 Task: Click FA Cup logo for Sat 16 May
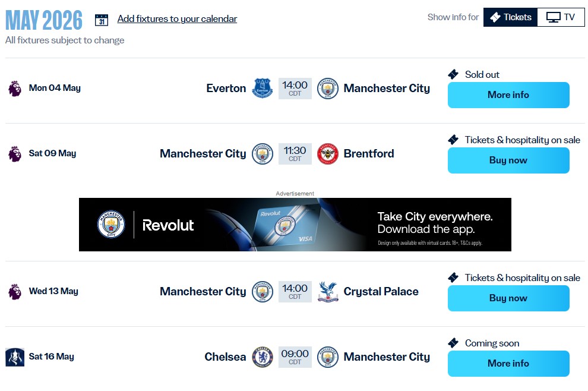(15, 357)
